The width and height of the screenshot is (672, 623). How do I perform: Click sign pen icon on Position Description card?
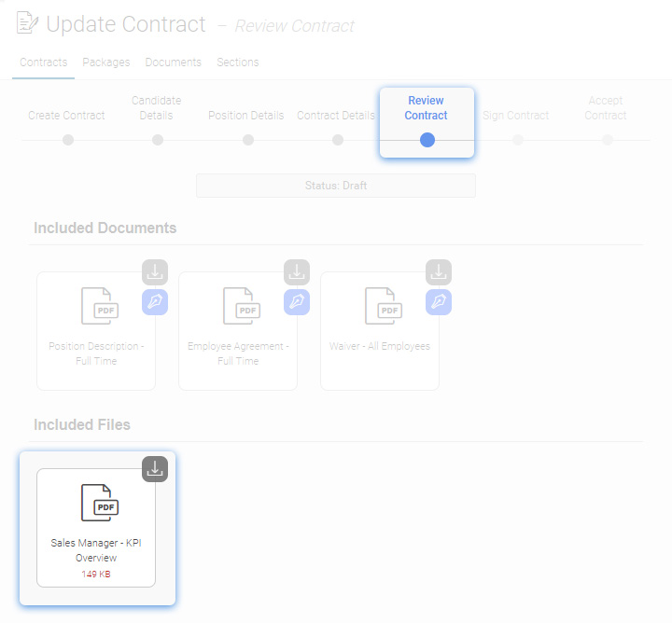(x=155, y=302)
